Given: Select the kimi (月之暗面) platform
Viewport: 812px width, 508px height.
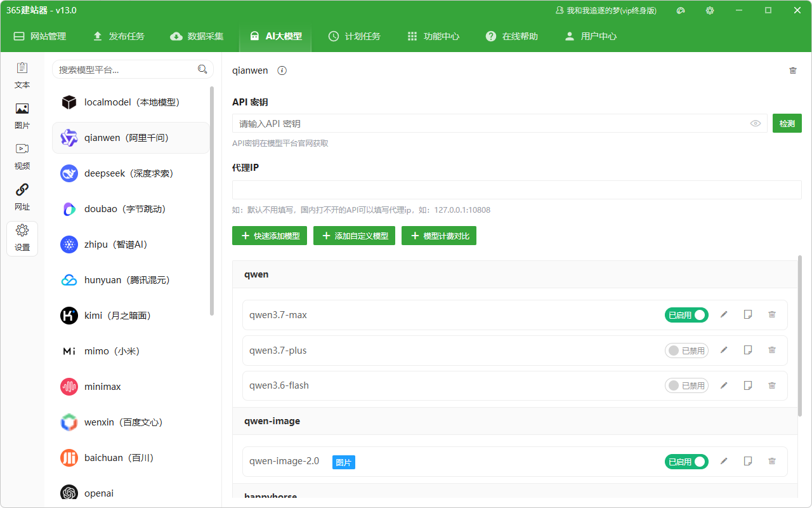Looking at the screenshot, I should coord(131,316).
